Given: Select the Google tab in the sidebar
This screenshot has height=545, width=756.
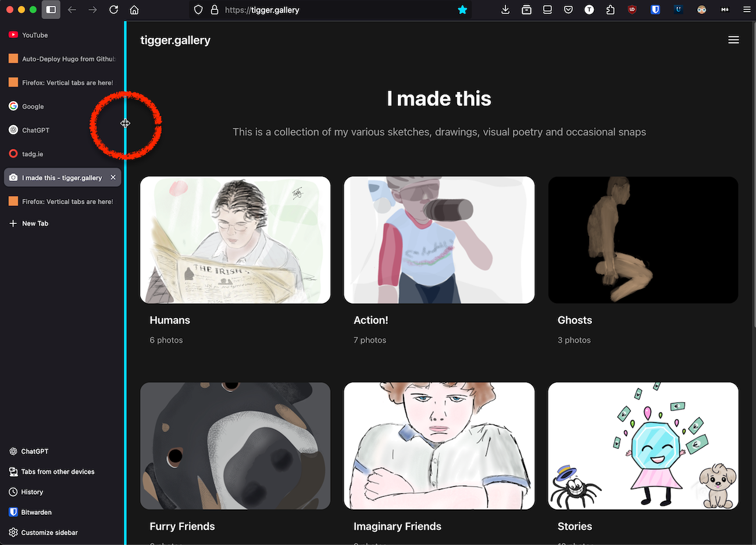Looking at the screenshot, I should pos(33,106).
